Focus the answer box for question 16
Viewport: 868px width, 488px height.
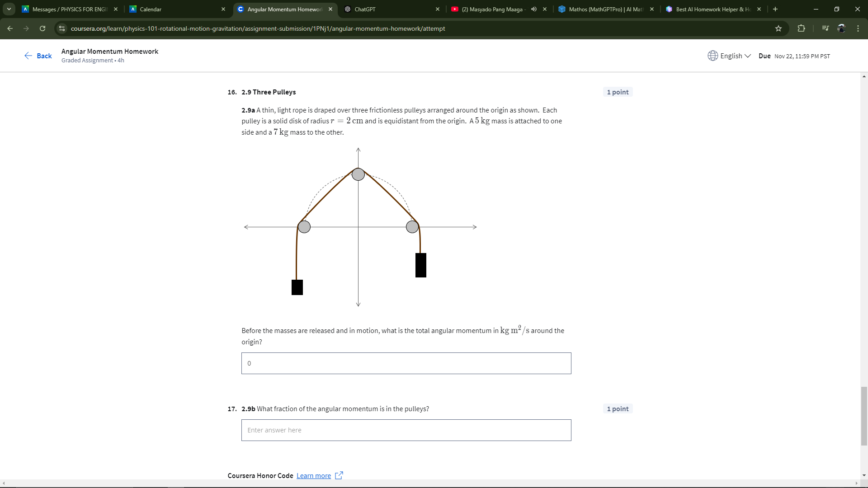406,363
